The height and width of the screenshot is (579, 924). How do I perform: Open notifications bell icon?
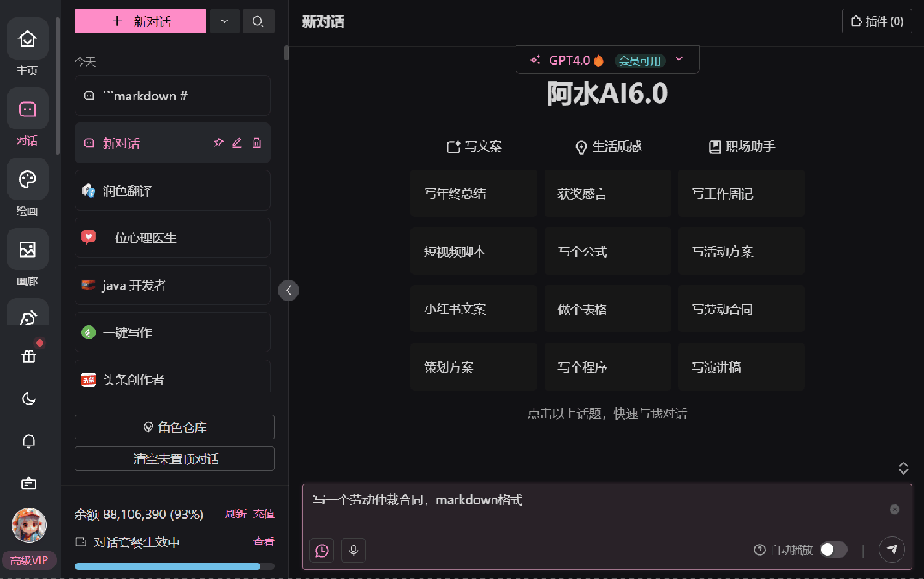28,441
